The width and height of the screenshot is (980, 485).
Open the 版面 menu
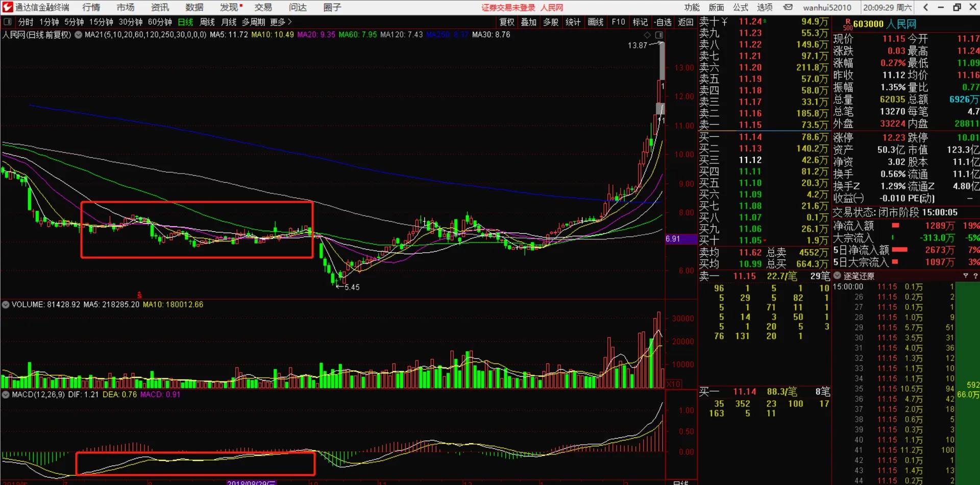click(717, 7)
